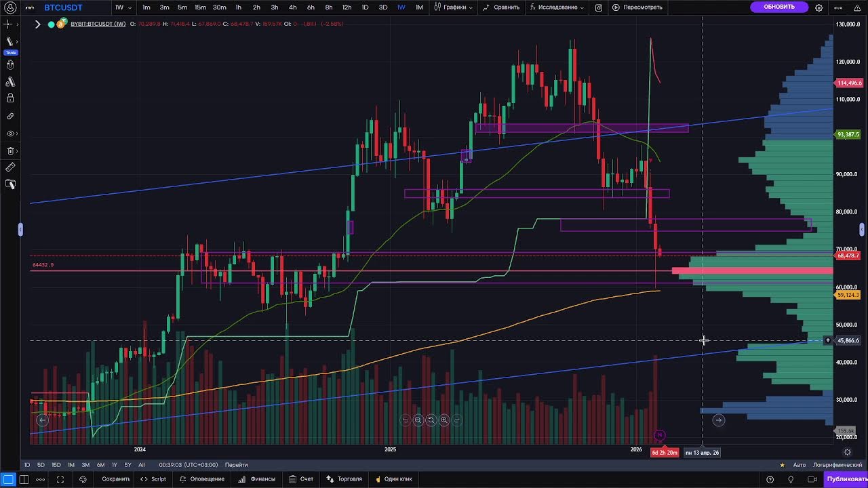Click the link chain icon in sidebar
Image resolution: width=868 pixels, height=488 pixels.
pos(10,116)
